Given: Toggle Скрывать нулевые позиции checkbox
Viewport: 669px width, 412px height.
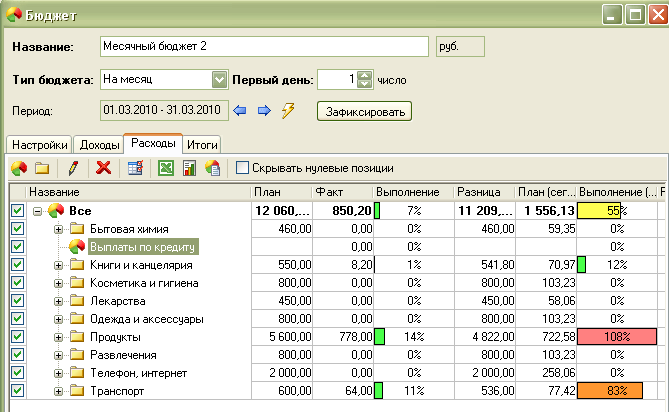Looking at the screenshot, I should point(242,168).
